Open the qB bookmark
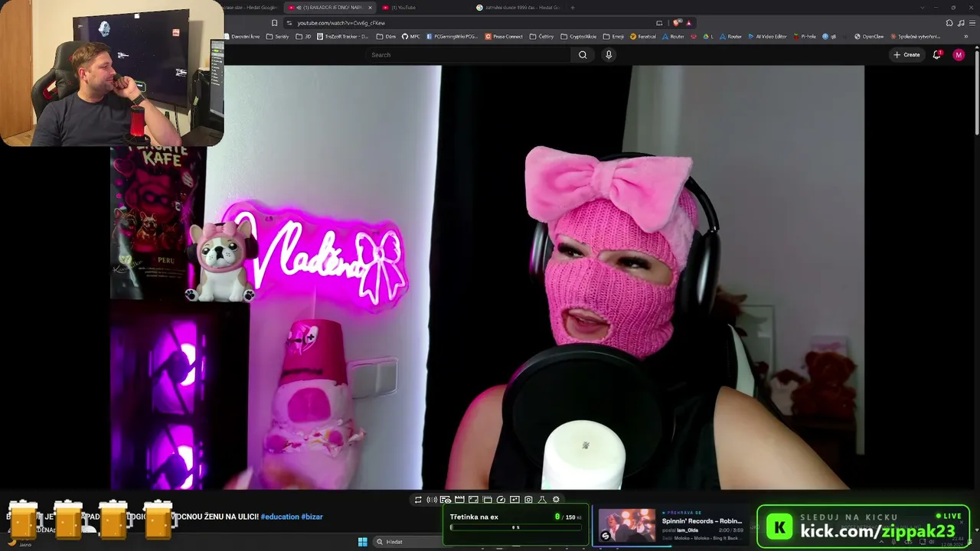 [x=830, y=37]
